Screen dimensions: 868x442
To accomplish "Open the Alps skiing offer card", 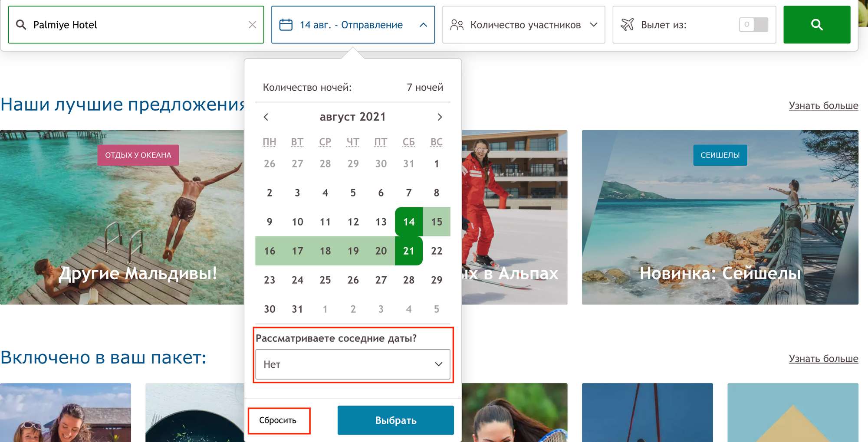I will (514, 217).
